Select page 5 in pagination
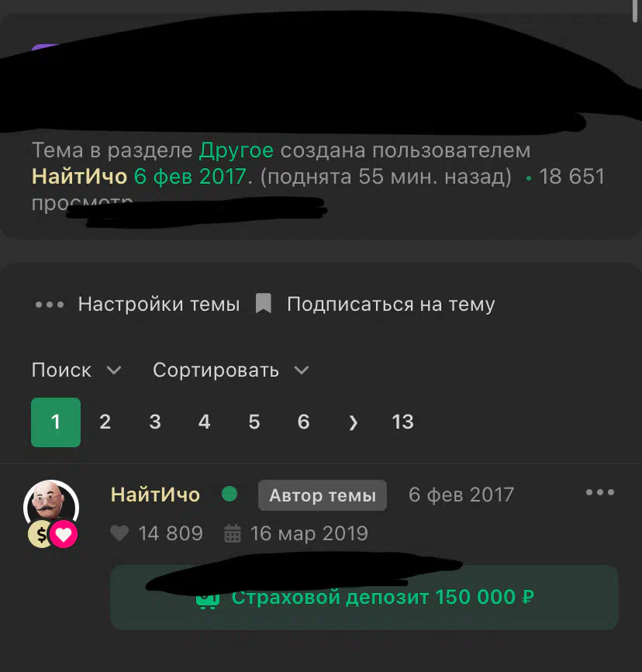 click(254, 422)
